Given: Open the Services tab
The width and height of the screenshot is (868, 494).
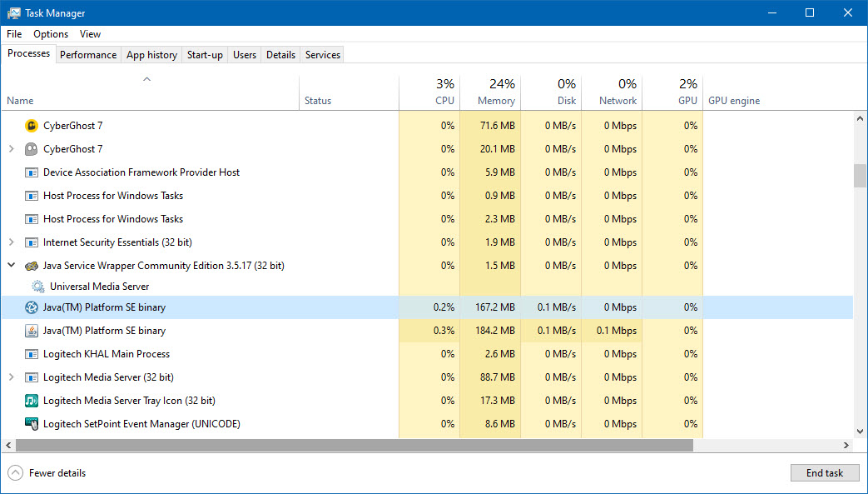Looking at the screenshot, I should pyautogui.click(x=323, y=55).
